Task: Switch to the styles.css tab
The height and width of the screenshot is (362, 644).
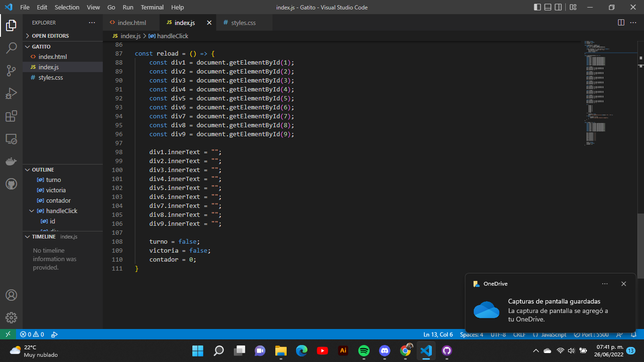Action: (244, 23)
